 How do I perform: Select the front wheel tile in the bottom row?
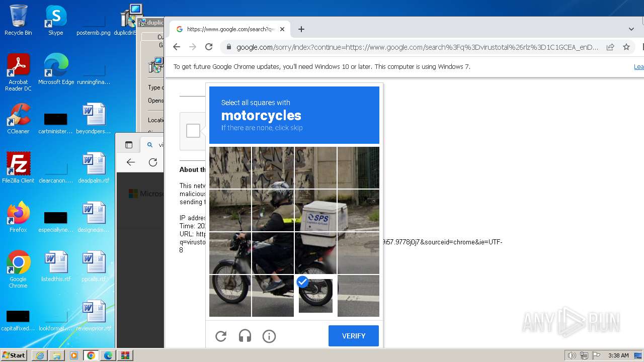tap(230, 296)
